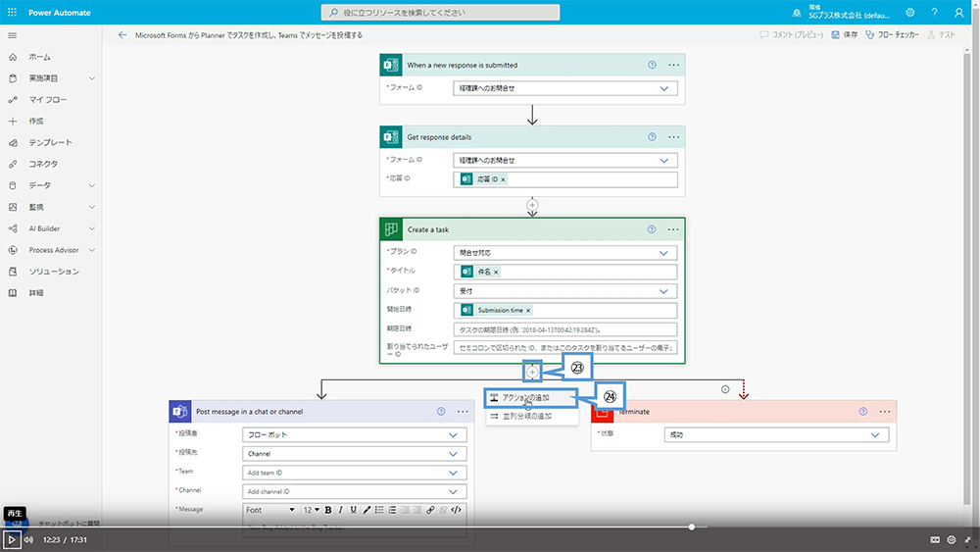
Task: Click 保存 to save the flow
Action: pos(845,35)
